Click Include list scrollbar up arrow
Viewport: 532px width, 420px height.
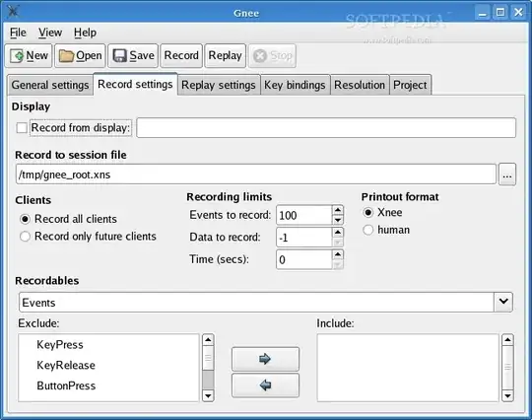click(x=507, y=340)
